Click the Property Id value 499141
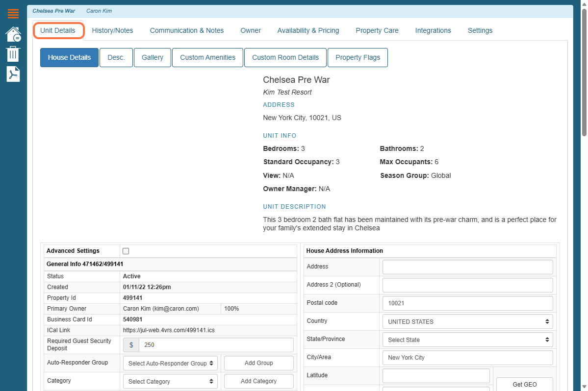The image size is (588, 391). click(x=133, y=298)
